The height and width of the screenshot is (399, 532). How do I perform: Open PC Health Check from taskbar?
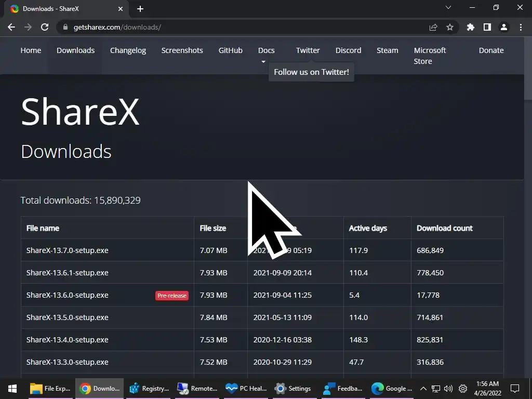point(246,389)
